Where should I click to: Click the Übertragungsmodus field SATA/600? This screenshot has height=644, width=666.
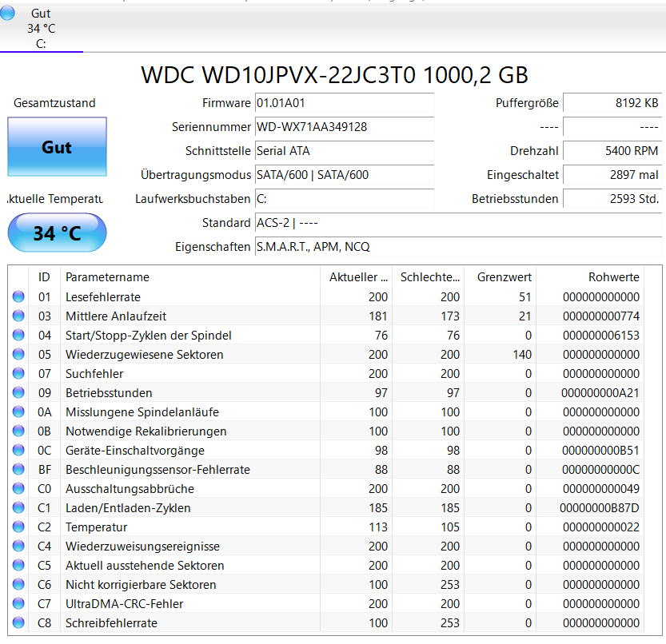pos(345,175)
